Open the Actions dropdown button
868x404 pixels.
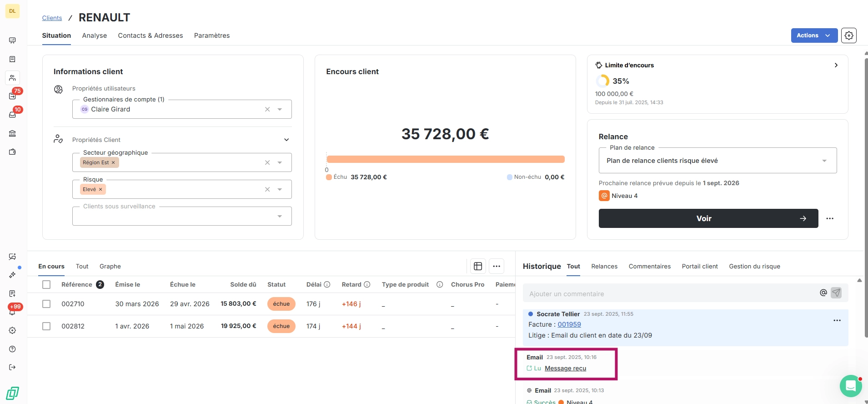point(814,35)
